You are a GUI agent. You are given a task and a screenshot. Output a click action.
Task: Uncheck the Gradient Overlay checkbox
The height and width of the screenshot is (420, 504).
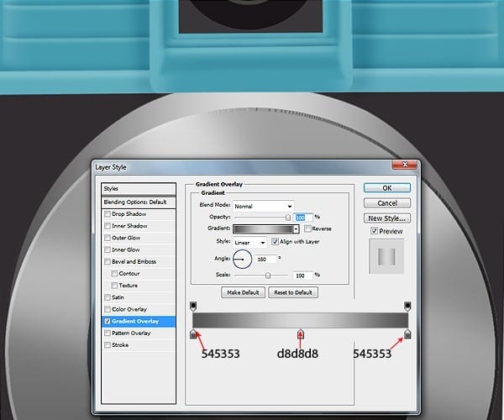(x=108, y=321)
